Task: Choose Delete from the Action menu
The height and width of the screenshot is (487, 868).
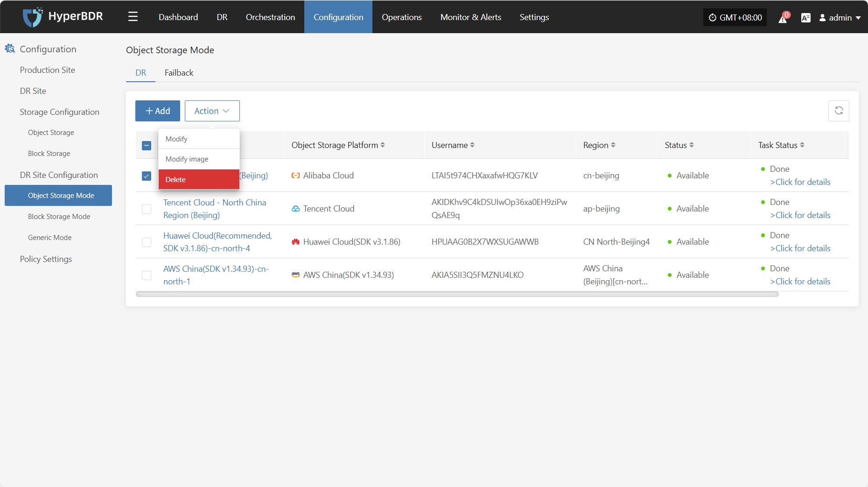Action: click(199, 179)
